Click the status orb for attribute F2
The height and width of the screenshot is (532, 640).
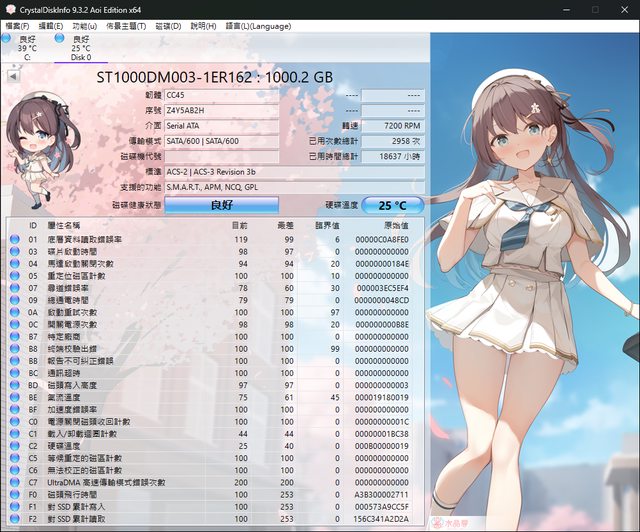point(14,518)
